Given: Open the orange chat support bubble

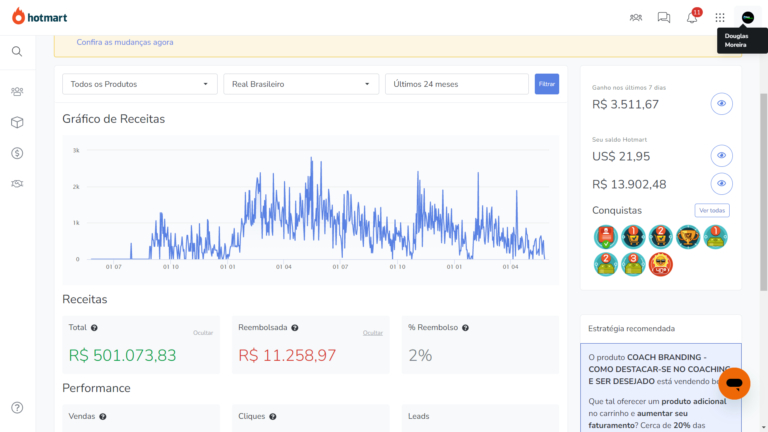Looking at the screenshot, I should tap(734, 384).
